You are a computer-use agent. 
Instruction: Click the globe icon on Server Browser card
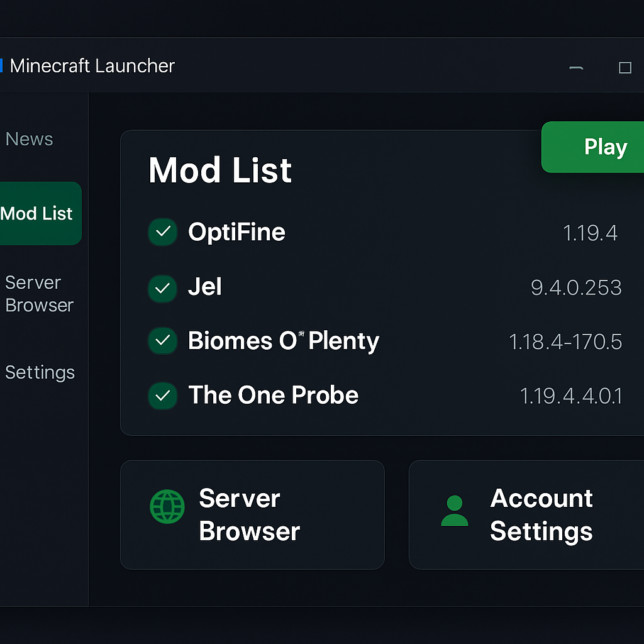pyautogui.click(x=167, y=506)
